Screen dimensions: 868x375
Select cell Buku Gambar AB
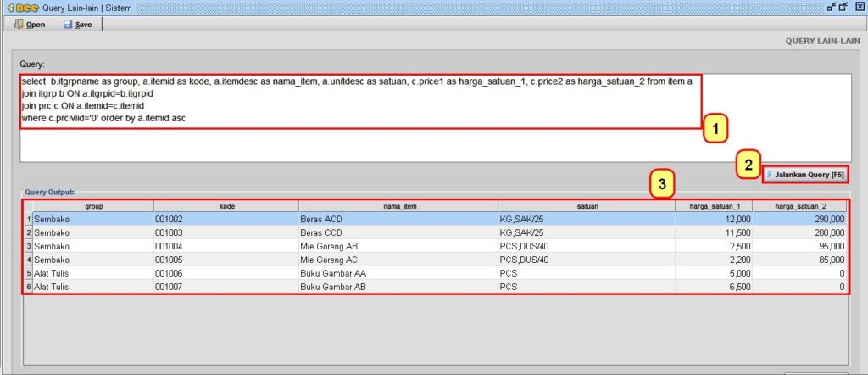point(398,287)
